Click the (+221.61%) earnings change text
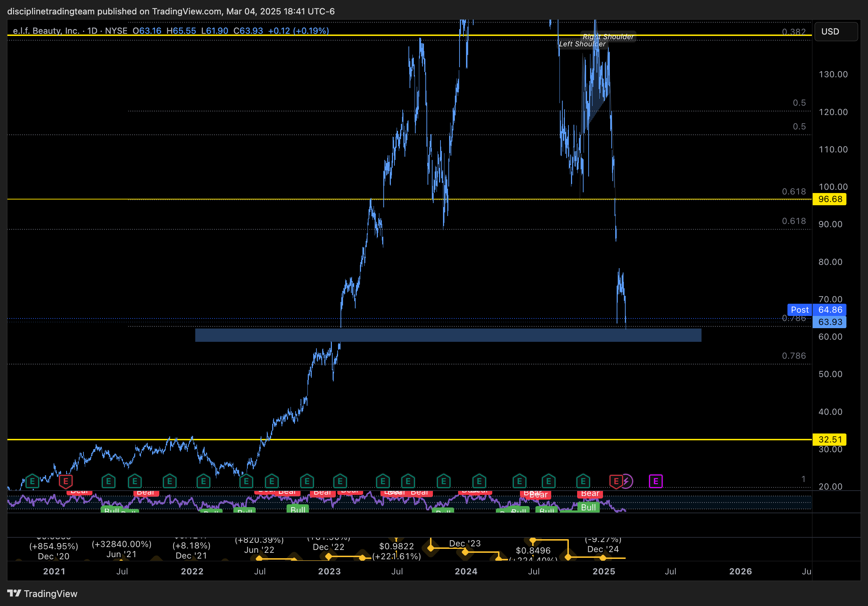Screen dimensions: 868x606 397,556
